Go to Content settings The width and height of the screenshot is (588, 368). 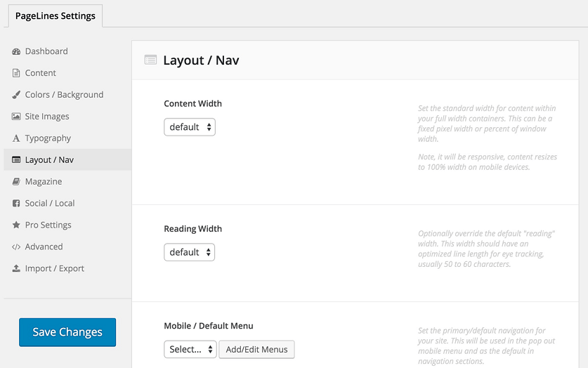pos(67,73)
